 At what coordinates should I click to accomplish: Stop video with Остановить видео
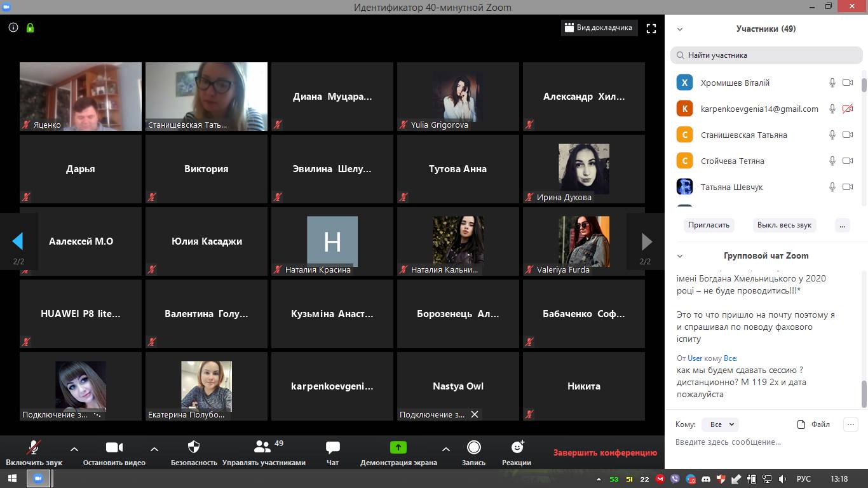[x=114, y=447]
